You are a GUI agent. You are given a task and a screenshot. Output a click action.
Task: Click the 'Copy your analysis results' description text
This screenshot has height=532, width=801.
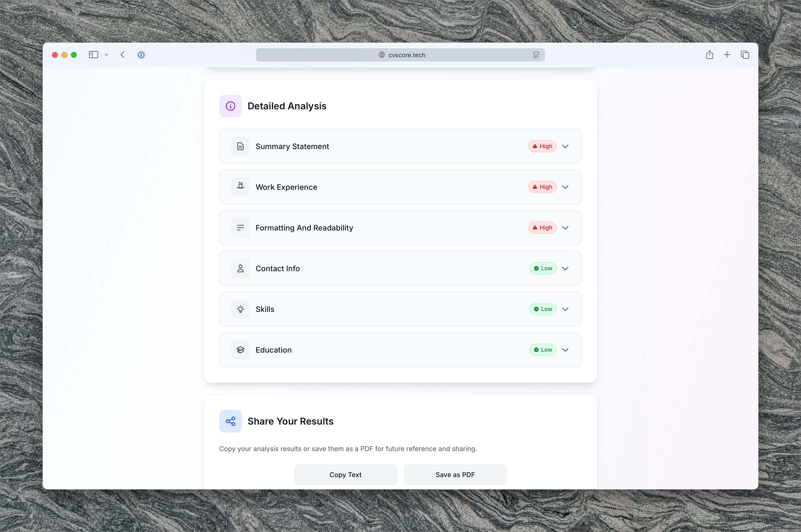348,448
